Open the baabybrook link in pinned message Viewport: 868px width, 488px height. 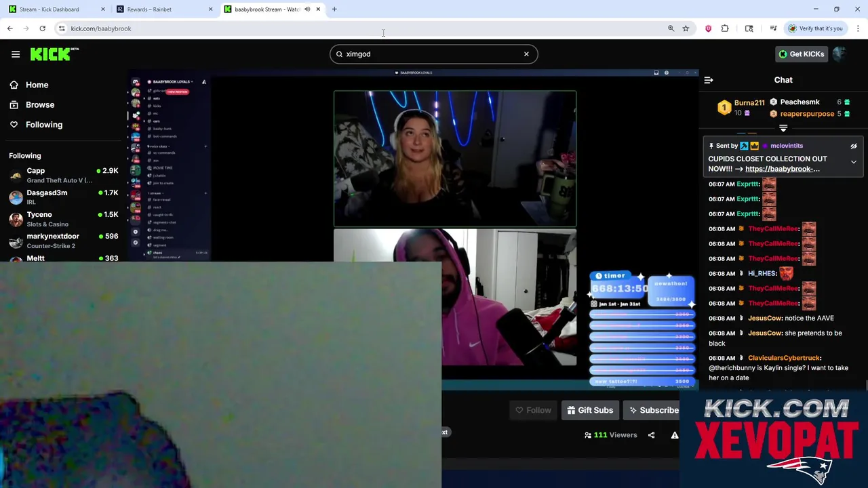(x=783, y=169)
